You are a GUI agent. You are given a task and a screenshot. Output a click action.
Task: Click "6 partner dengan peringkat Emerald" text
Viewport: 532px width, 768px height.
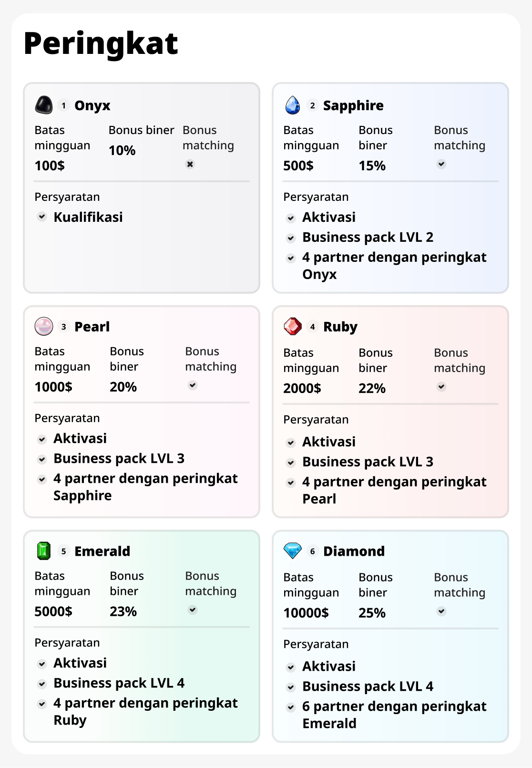pyautogui.click(x=394, y=715)
